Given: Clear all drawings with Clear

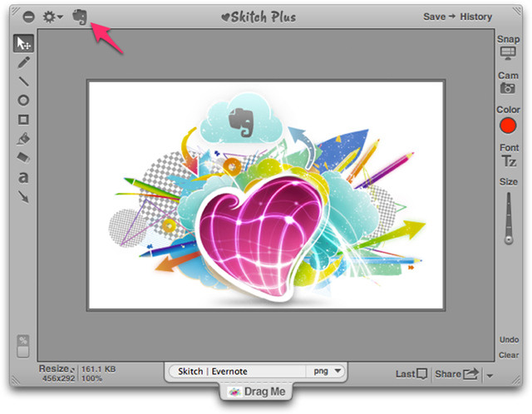Looking at the screenshot, I should point(509,355).
